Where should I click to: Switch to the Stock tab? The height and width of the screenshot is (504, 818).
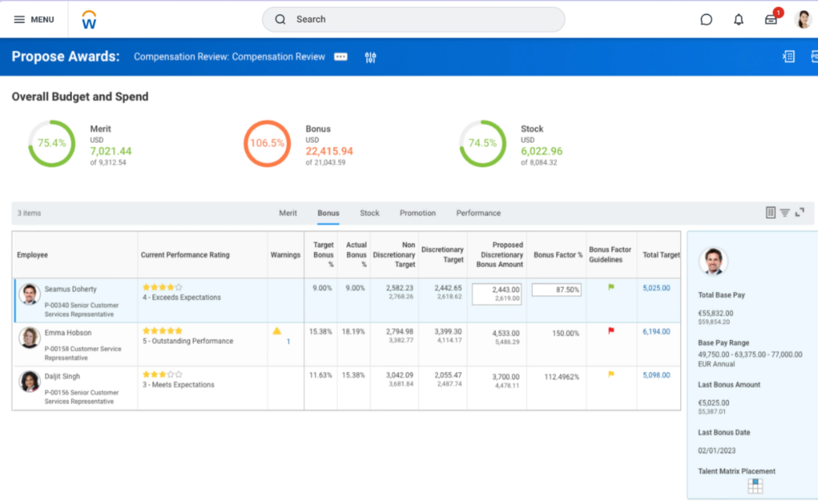click(x=369, y=213)
